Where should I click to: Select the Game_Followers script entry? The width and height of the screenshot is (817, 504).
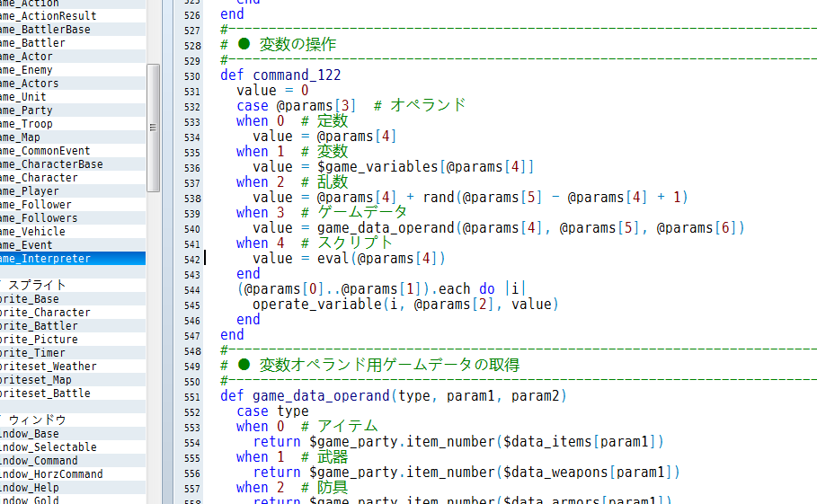click(x=73, y=218)
